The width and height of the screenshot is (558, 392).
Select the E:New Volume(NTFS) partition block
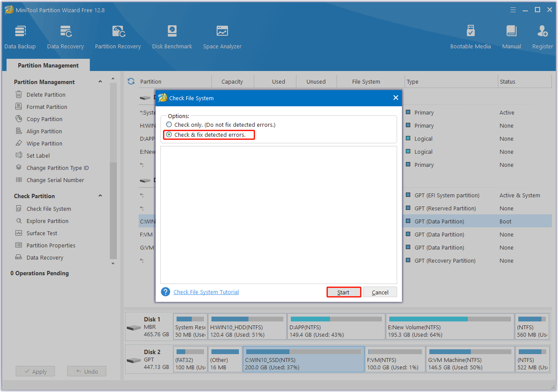(x=450, y=327)
